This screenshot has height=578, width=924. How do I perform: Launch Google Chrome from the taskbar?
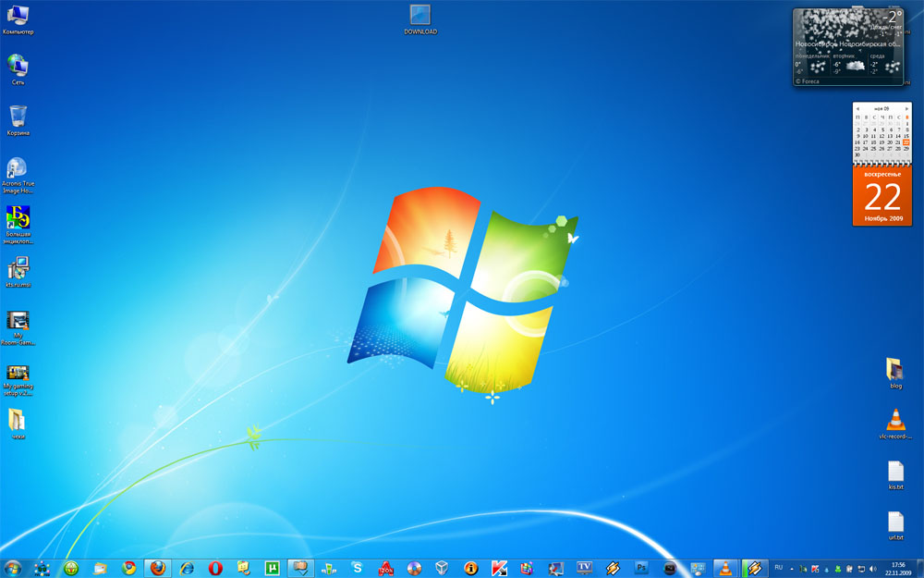tap(129, 568)
